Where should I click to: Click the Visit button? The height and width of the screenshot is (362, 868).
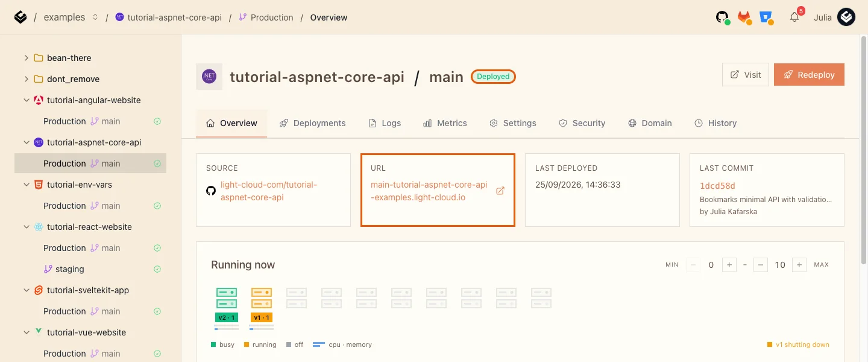pos(746,75)
